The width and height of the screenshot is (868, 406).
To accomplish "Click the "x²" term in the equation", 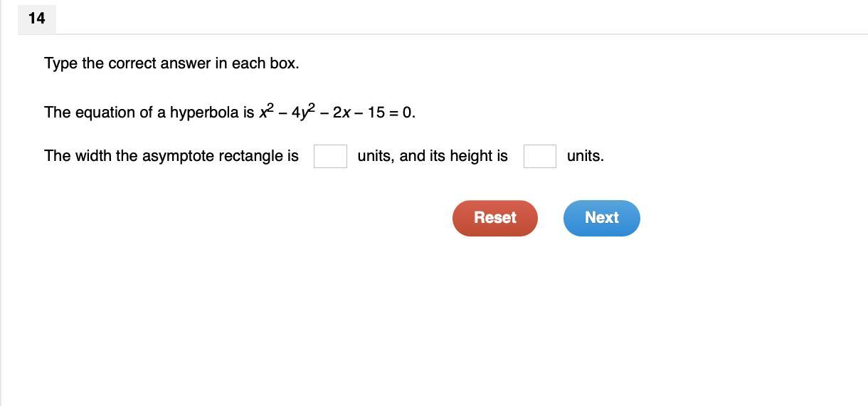I will click(x=266, y=112).
